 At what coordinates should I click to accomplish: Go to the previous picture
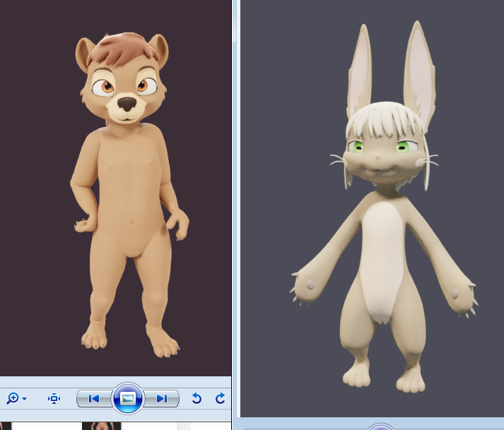[94, 398]
